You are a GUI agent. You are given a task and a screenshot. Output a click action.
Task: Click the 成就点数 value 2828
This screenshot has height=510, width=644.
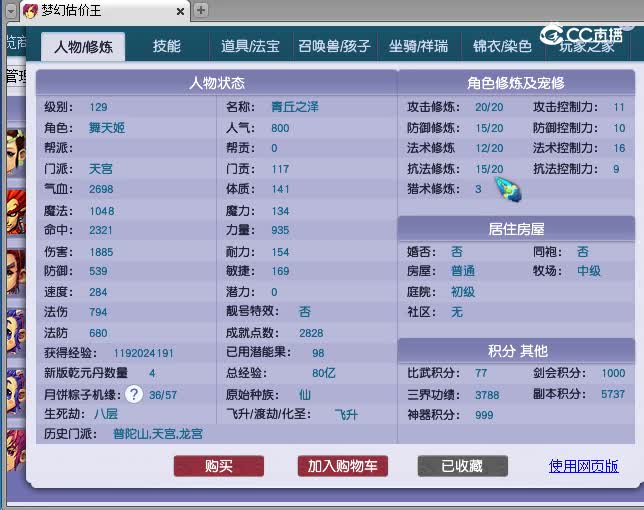tap(311, 333)
